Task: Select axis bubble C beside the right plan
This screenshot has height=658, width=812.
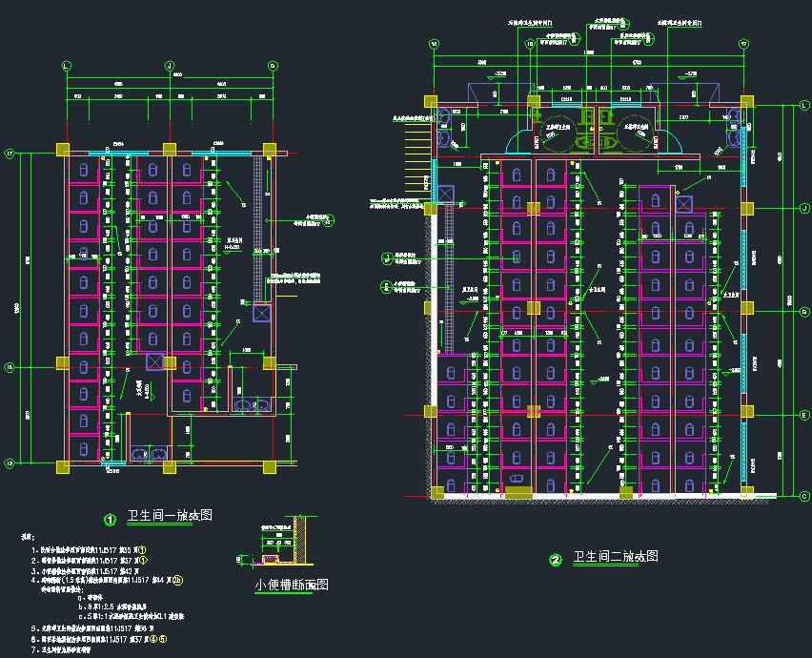Action: point(804,496)
